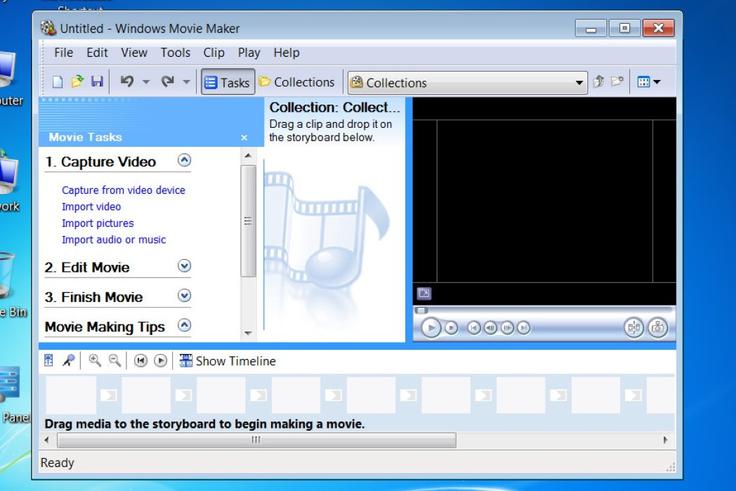Viewport: 736px width, 491px height.
Task: Undo the last action
Action: pyautogui.click(x=127, y=82)
